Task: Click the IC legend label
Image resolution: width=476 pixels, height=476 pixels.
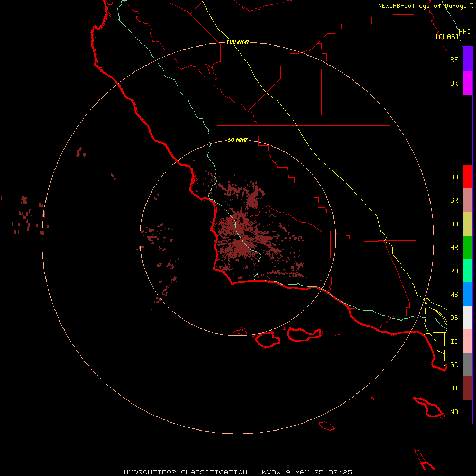Action: pyautogui.click(x=454, y=342)
